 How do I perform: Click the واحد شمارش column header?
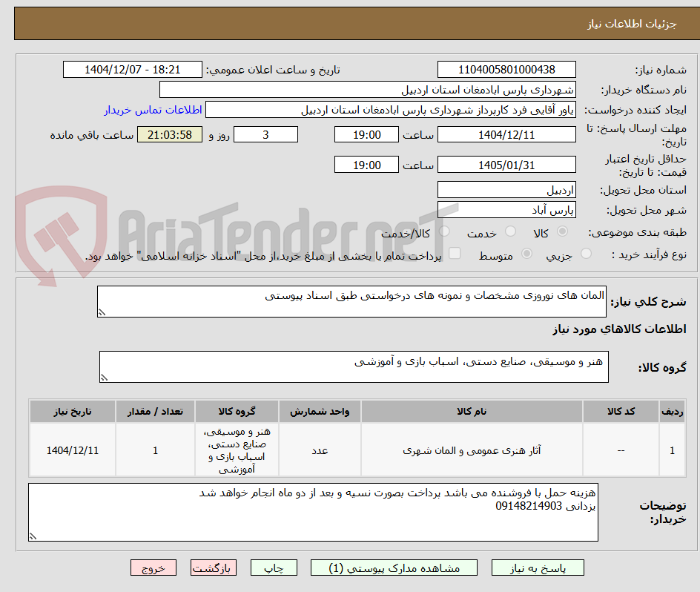pyautogui.click(x=320, y=412)
